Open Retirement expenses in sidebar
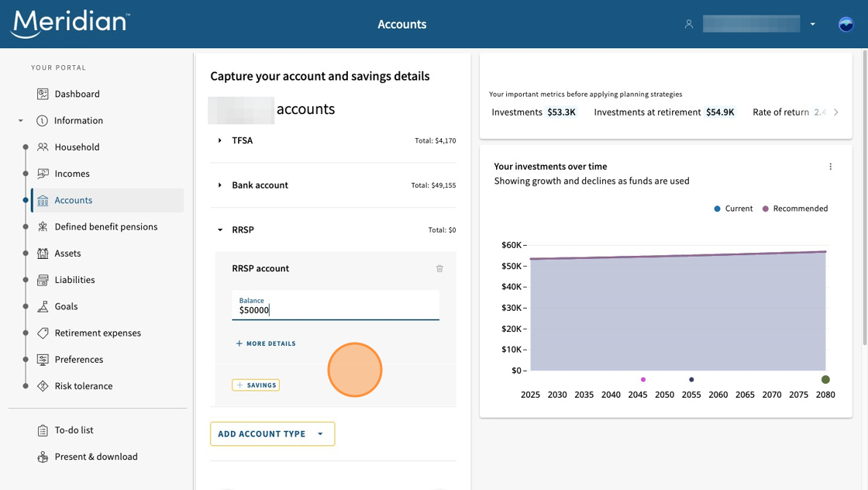Screen dimensions: 868x490 click(98, 333)
